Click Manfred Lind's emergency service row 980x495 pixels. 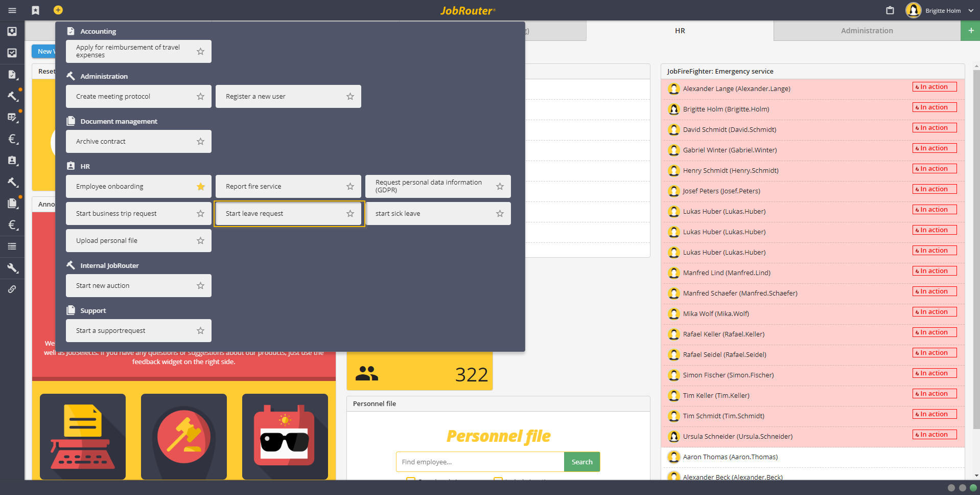(813, 273)
